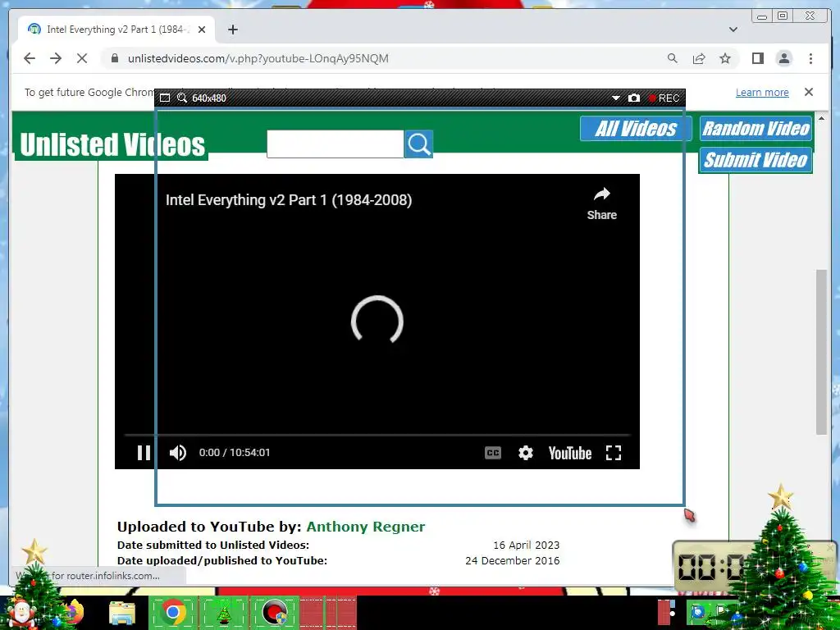Open the tab search dropdown chevron
The width and height of the screenshot is (840, 630).
[733, 30]
